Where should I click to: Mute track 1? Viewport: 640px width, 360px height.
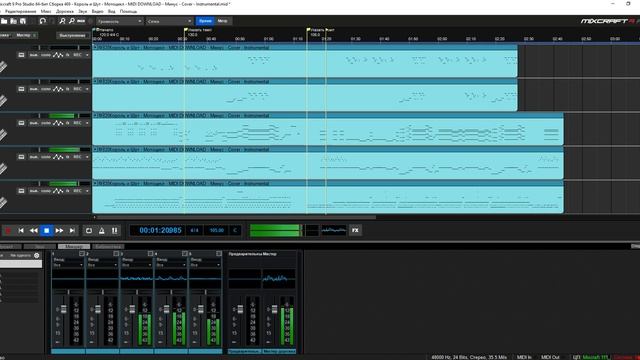coord(33,55)
